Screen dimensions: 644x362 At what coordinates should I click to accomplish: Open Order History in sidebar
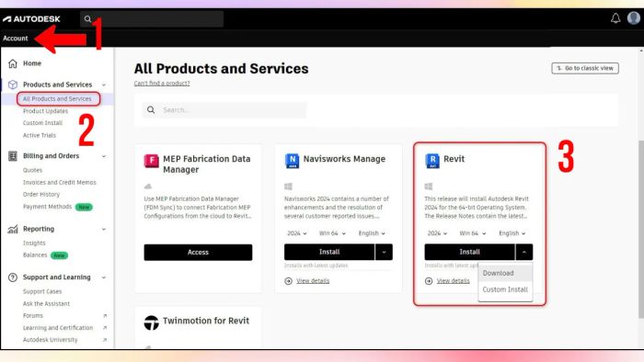(x=41, y=195)
